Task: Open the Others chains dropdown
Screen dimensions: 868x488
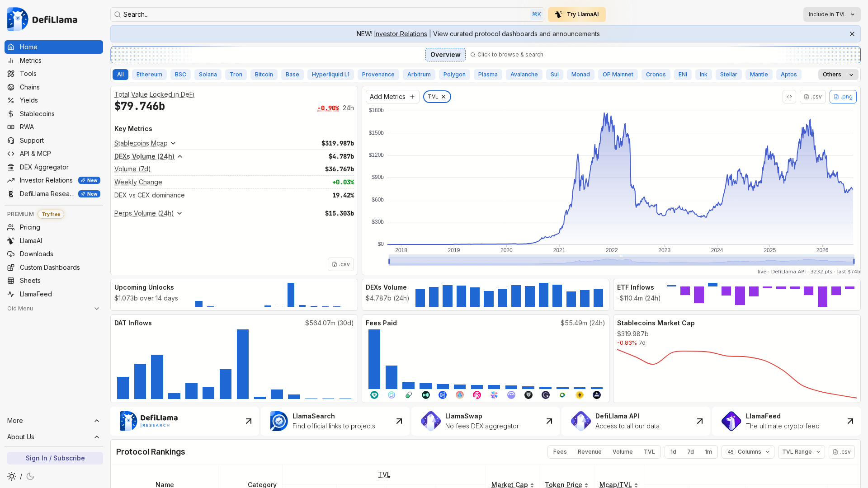Action: (838, 75)
